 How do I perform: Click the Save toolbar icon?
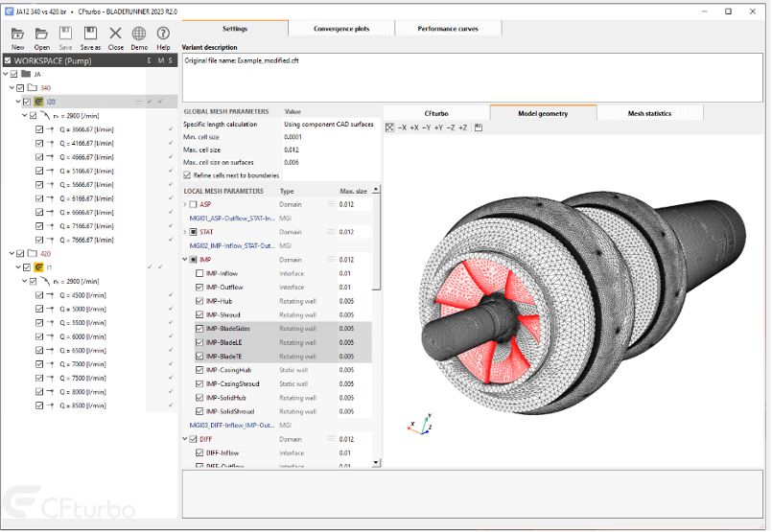coord(65,34)
